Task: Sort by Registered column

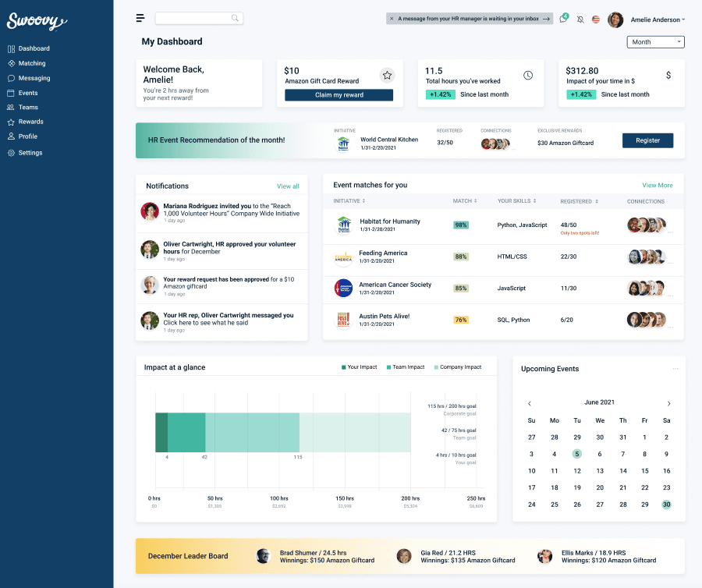Action: (579, 202)
